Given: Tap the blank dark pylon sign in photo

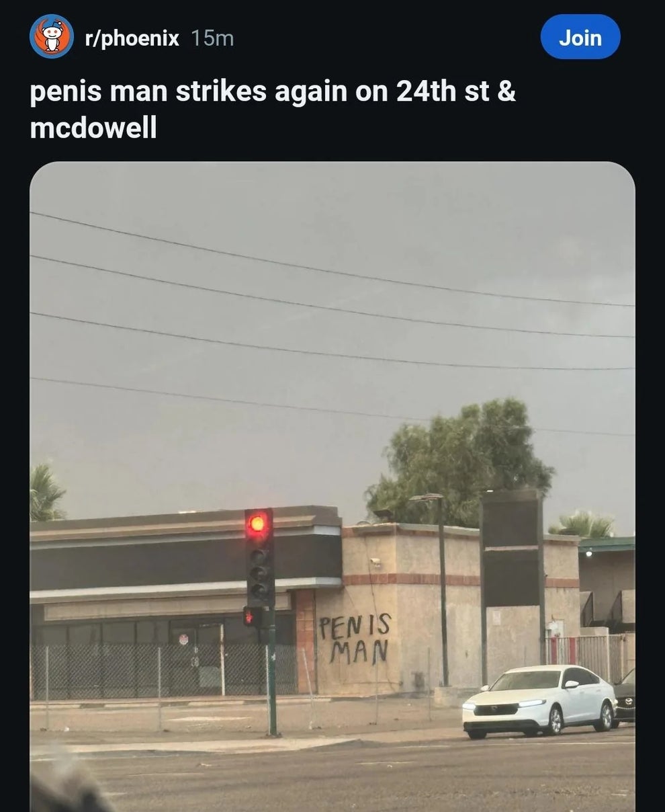Looking at the screenshot, I should 511,548.
